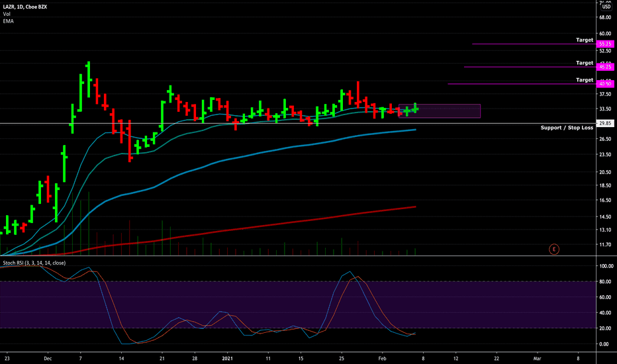Click the '2021' date on time axis

pyautogui.click(x=228, y=359)
